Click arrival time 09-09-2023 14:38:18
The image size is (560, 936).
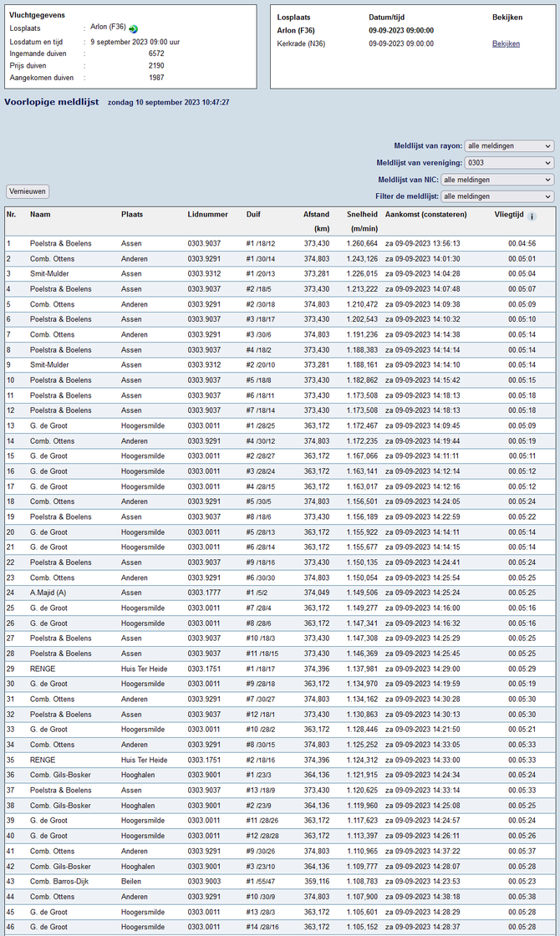coord(427,897)
